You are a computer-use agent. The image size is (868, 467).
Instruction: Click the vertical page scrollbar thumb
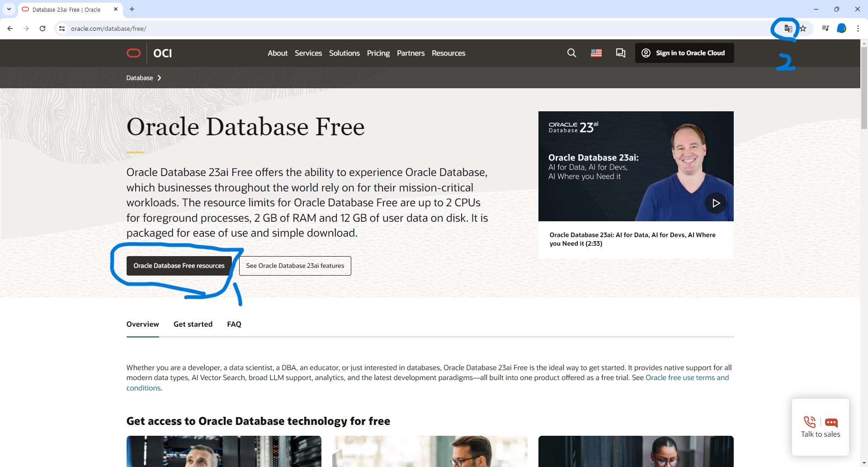(x=864, y=88)
